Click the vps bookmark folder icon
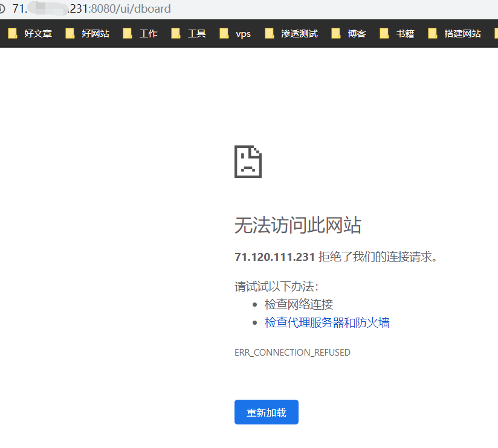 pos(224,34)
